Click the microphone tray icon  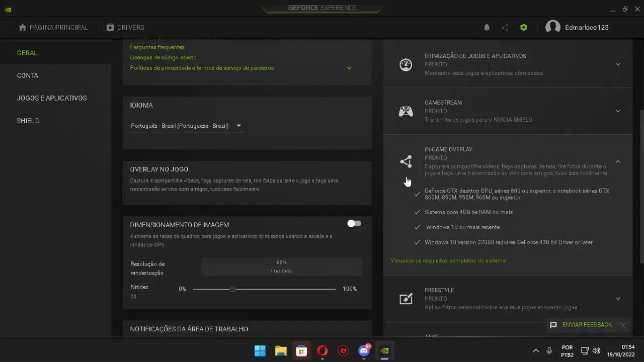point(549,351)
